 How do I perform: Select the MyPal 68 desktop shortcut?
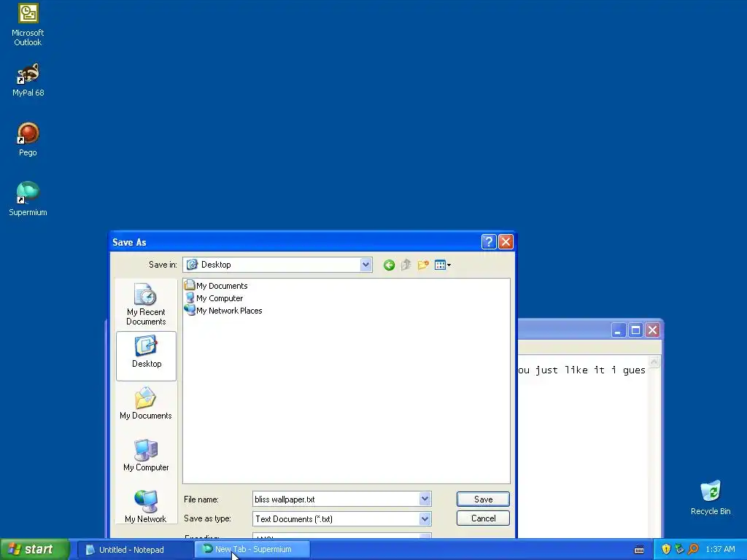[x=28, y=80]
